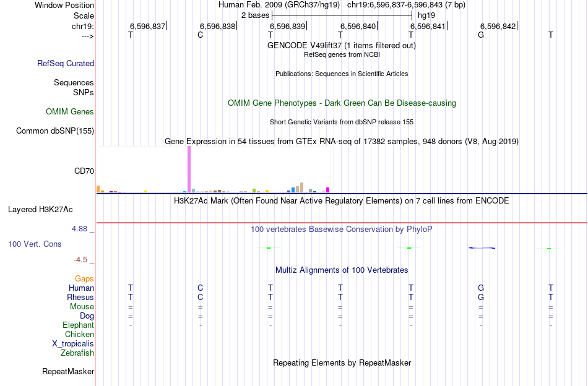Click the ---> strand direction arrow label
This screenshot has height=386, width=588.
87,36
